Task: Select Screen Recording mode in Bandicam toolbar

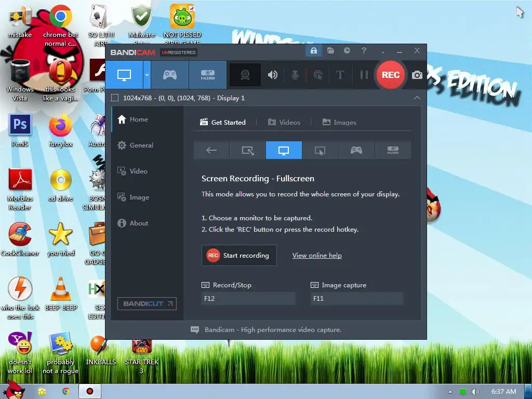Action: point(124,75)
